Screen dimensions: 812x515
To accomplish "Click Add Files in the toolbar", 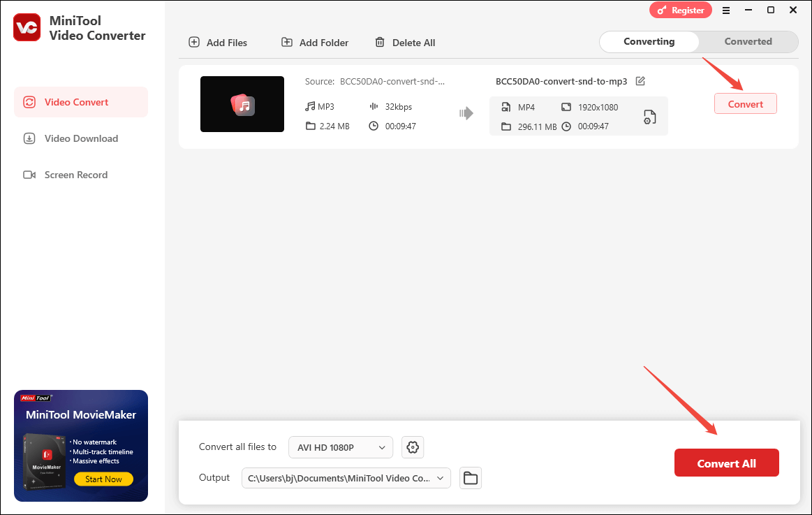I will coord(218,43).
